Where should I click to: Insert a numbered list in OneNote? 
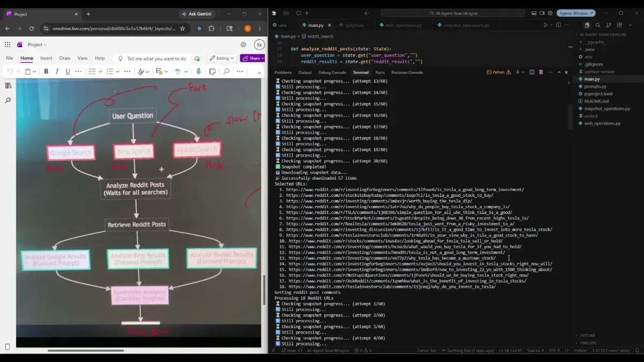click(110, 71)
